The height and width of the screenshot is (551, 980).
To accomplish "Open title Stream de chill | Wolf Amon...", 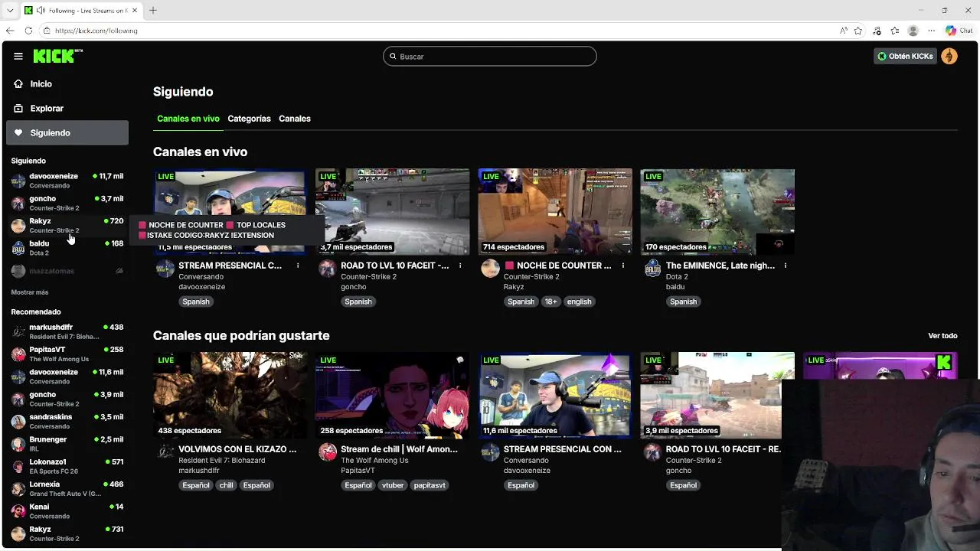I will [x=399, y=449].
